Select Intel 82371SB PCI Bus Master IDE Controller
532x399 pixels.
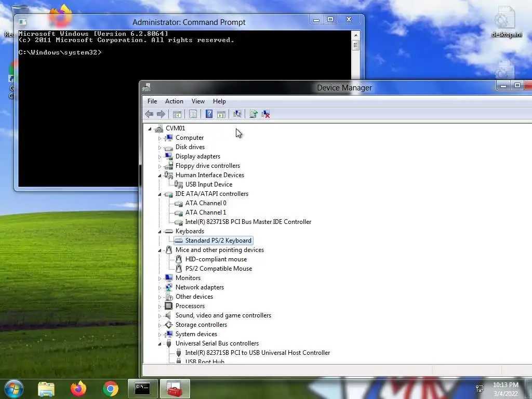click(248, 221)
